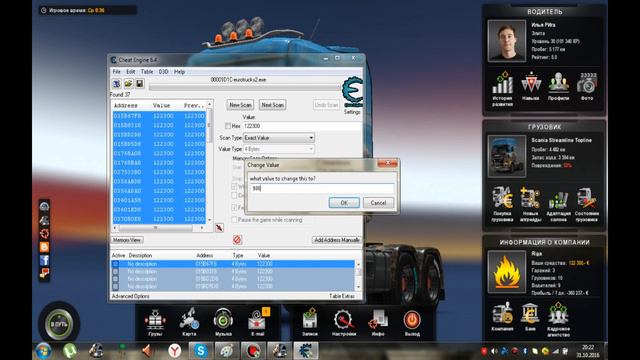The height and width of the screenshot is (360, 640).
Task: Toggle Active checkbox of third address table row
Action: click(116, 279)
